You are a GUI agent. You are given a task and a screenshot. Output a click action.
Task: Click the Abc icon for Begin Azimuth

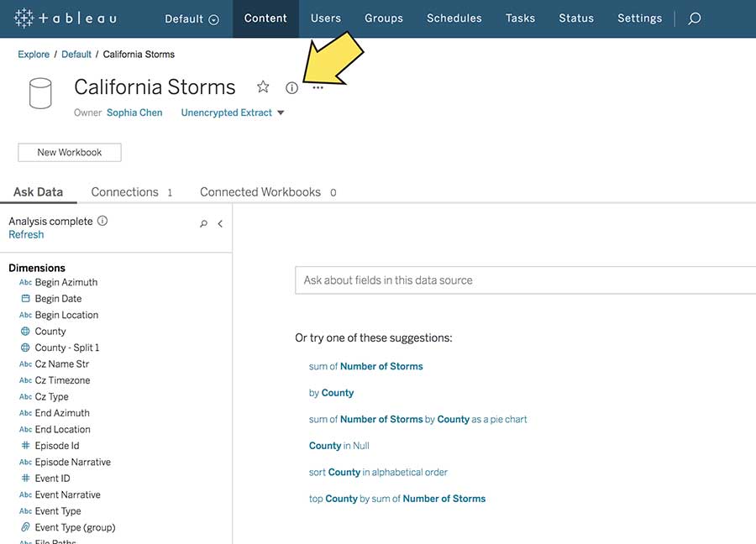click(25, 282)
